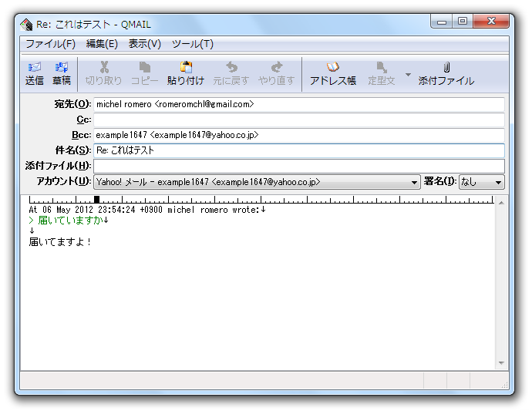Click the 件名 subject field
The width and height of the screenshot is (532, 411).
point(299,150)
